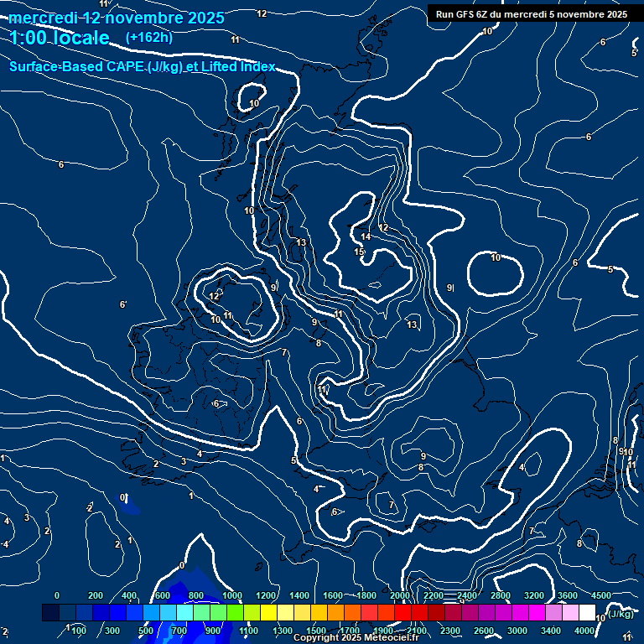Click the '200' legend value

pos(96,595)
